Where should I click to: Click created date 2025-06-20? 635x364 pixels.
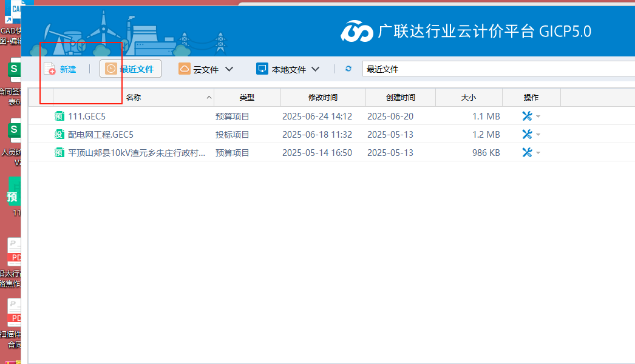click(x=390, y=116)
